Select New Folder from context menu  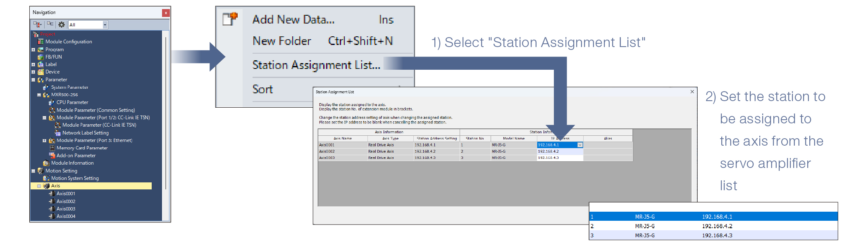281,41
